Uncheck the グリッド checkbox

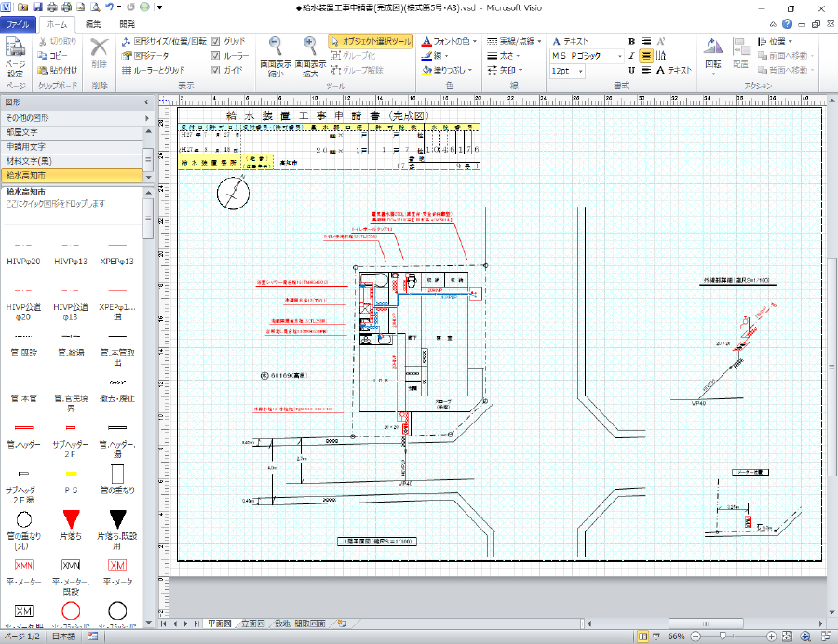coord(217,42)
